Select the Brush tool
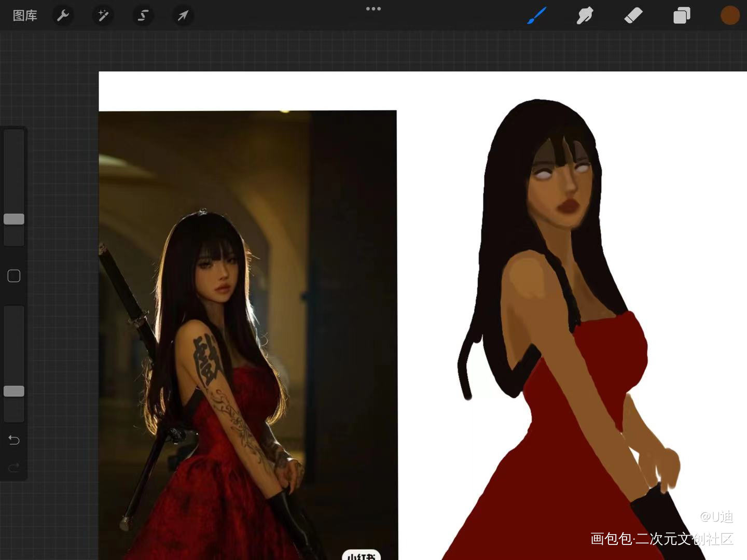This screenshot has height=560, width=747. [x=537, y=16]
